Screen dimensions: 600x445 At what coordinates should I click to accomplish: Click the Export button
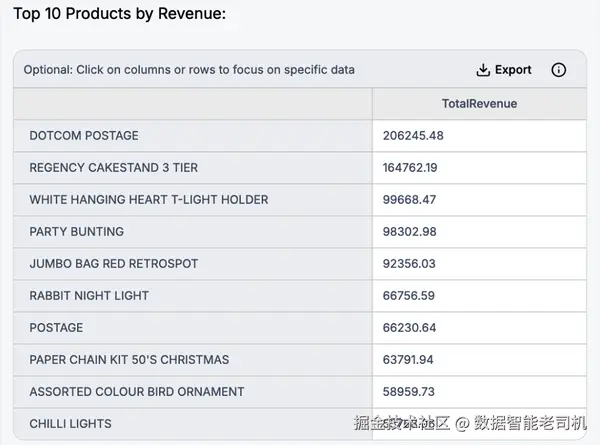click(x=504, y=70)
